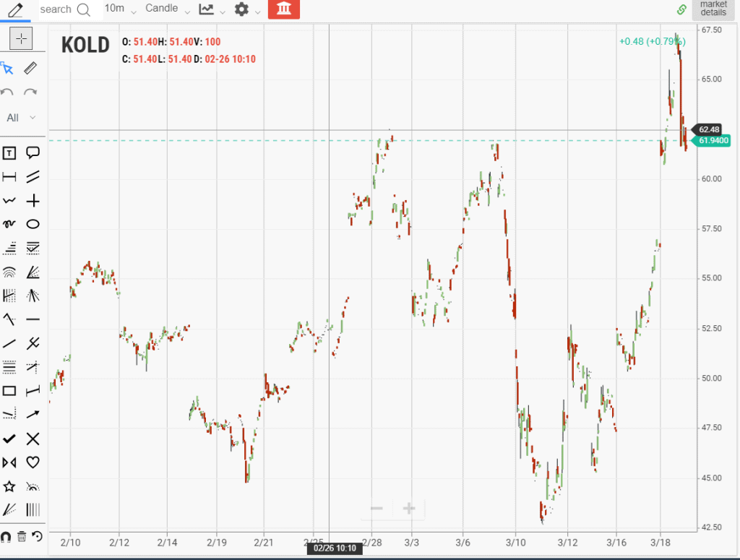Pick the Gartley zigzag pattern tool
This screenshot has width=740, height=560.
(9, 319)
